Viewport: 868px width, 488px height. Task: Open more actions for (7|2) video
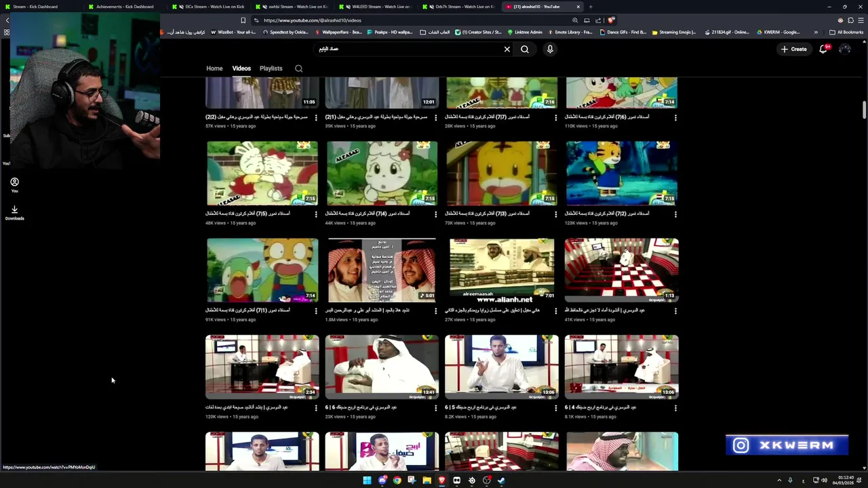click(675, 214)
